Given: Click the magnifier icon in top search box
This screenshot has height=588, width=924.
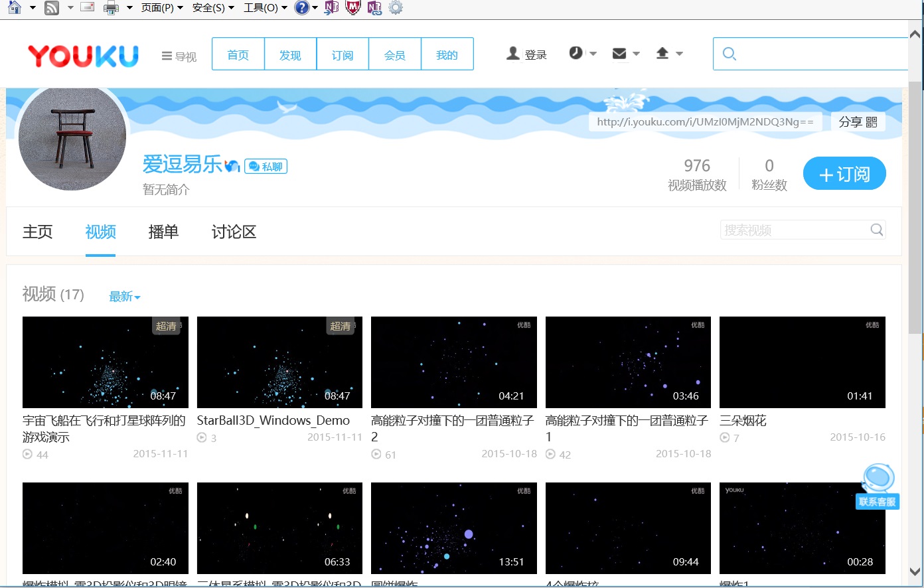Looking at the screenshot, I should point(730,54).
